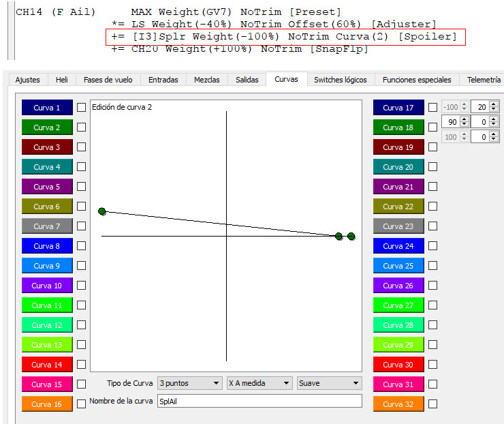504x424 pixels.
Task: Toggle the checkbox beside Curva 6
Action: tap(81, 207)
